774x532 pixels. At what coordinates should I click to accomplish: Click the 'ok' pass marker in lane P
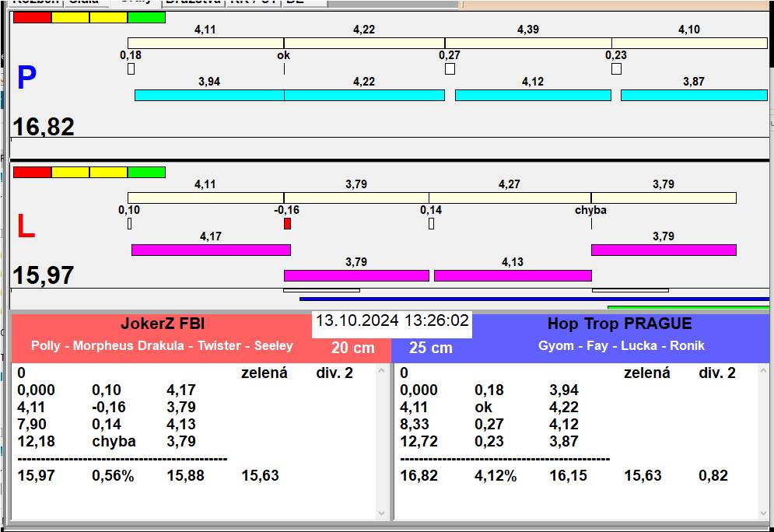point(283,55)
